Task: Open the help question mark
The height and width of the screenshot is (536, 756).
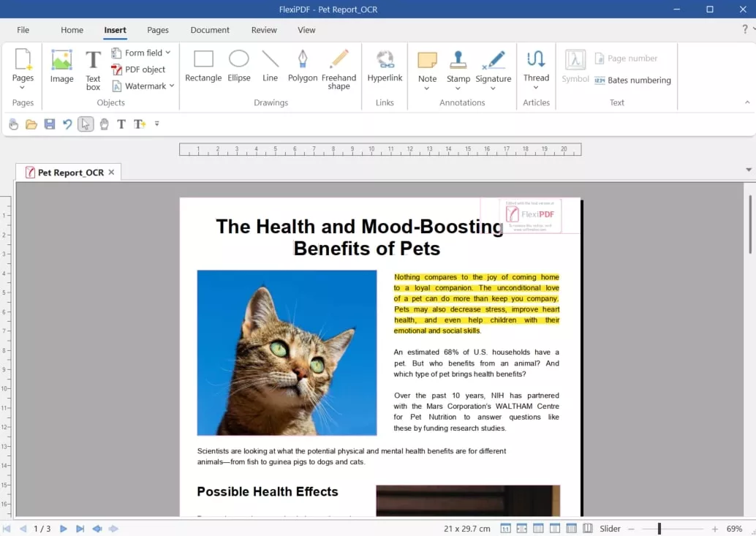Action: pos(745,29)
